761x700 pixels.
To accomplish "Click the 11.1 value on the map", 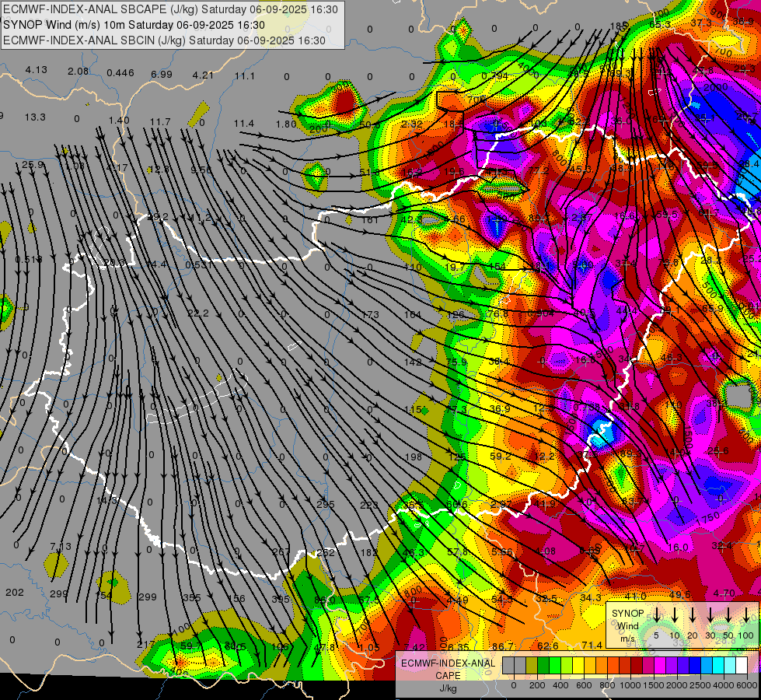I will coord(245,76).
